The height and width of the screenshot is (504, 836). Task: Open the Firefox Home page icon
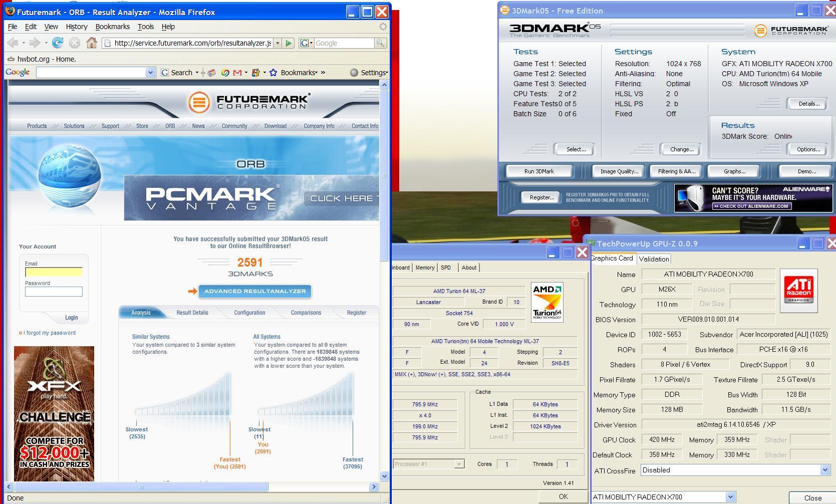(91, 43)
